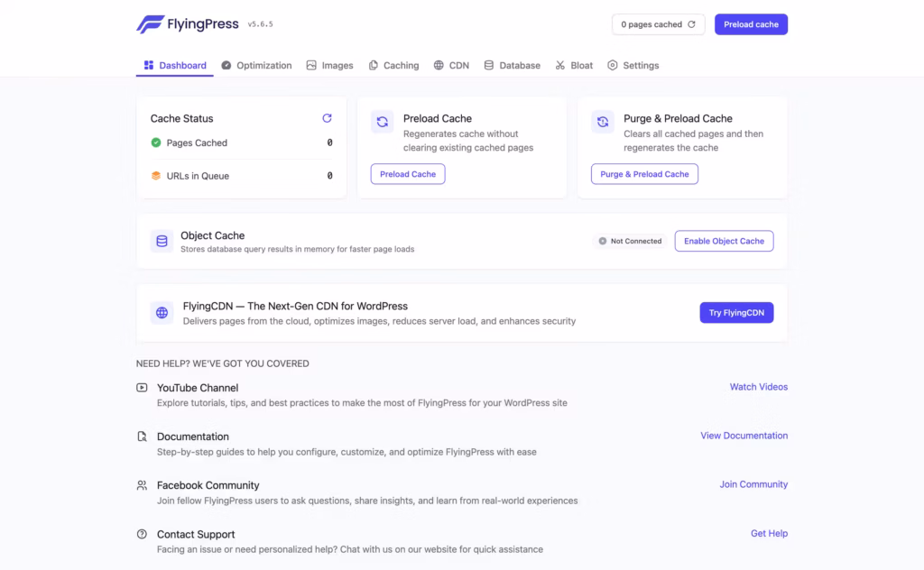Click the Preload Cache card title text
This screenshot has height=570, width=924.
click(438, 118)
